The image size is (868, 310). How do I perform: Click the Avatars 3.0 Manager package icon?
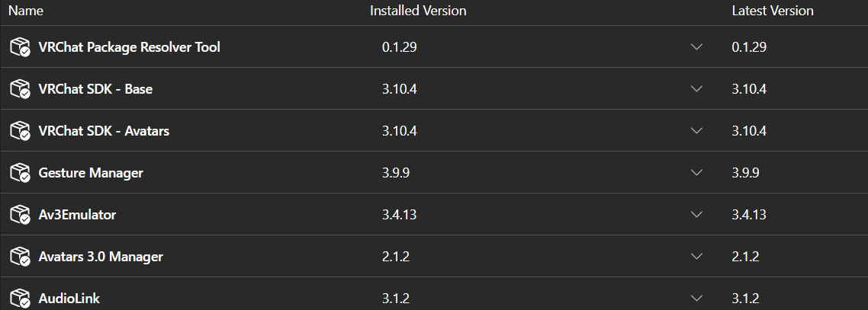click(x=20, y=257)
